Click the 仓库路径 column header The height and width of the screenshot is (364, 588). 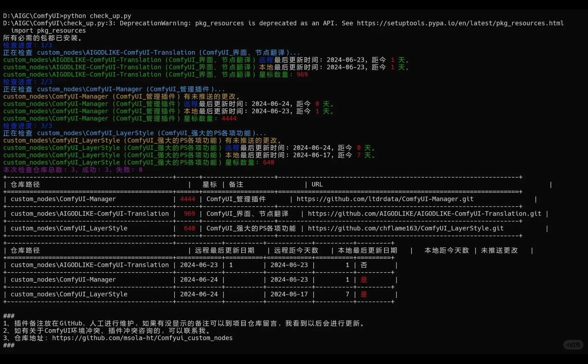coord(25,184)
